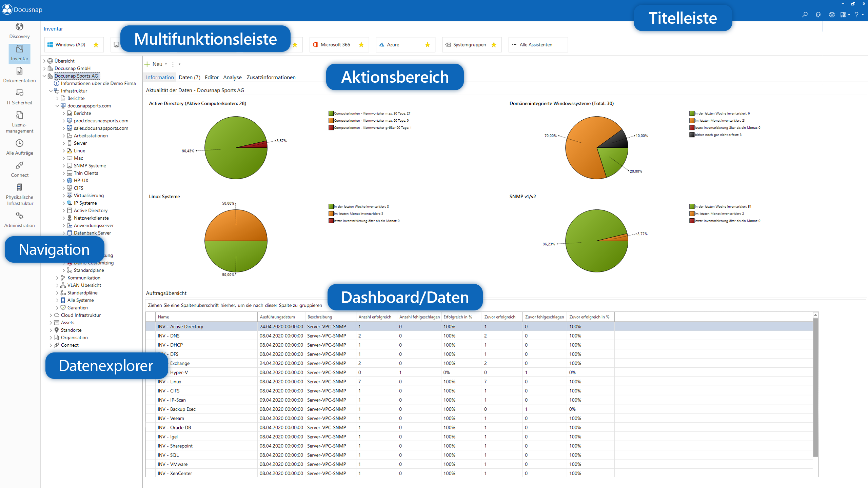Click the monitor icon of the Mac node

70,158
